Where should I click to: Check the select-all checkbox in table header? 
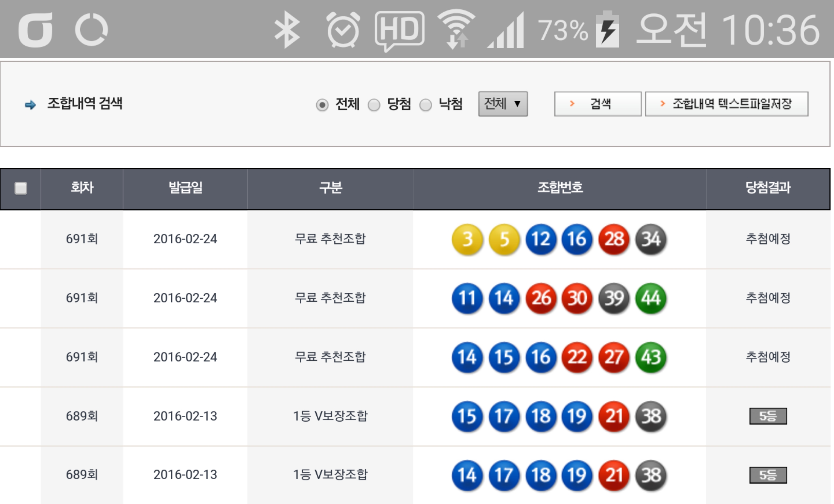21,188
